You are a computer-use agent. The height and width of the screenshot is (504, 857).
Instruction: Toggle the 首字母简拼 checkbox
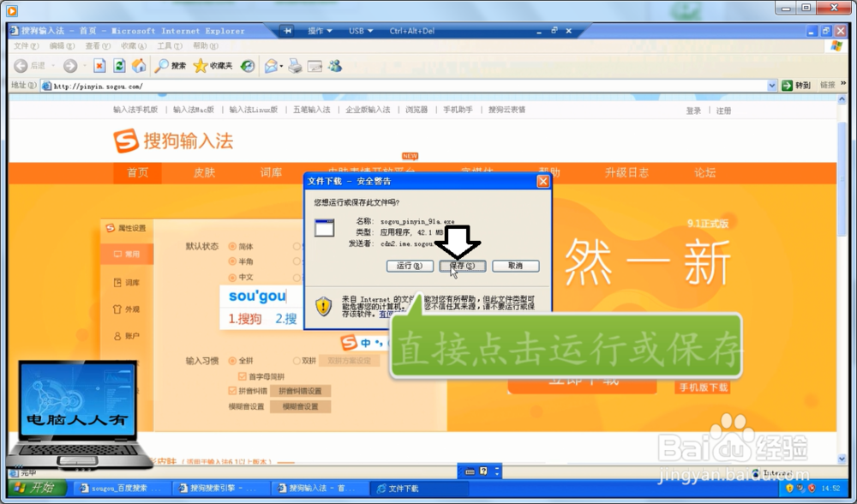coord(243,376)
